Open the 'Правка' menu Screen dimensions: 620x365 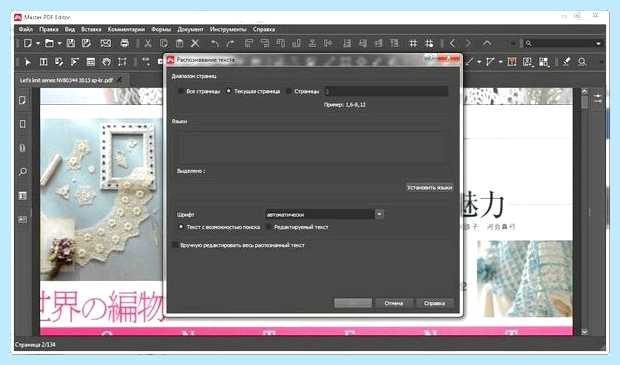(x=49, y=29)
